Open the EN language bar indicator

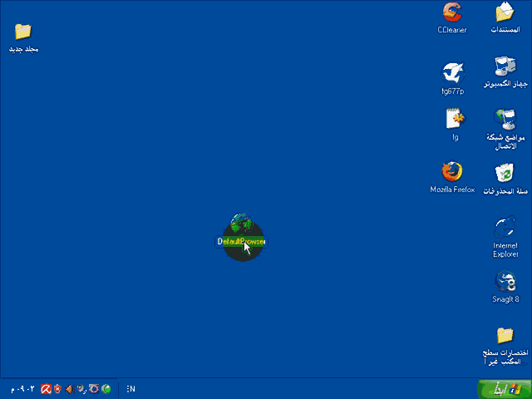[131, 389]
